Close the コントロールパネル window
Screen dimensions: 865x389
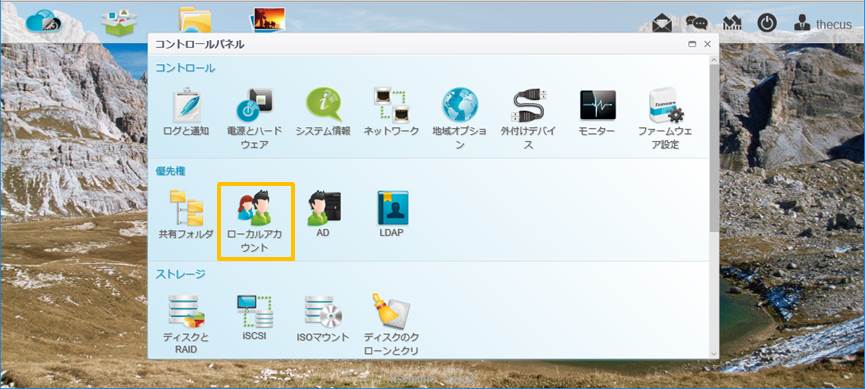tap(707, 45)
